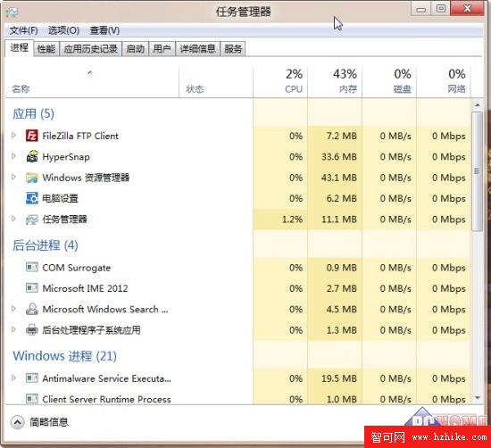The image size is (491, 448).
Task: Click the Windows 资源管理器 folder icon
Action: pyautogui.click(x=31, y=178)
